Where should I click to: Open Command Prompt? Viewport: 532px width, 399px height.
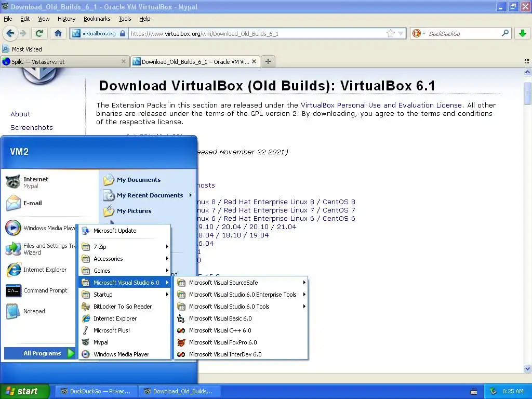tap(40, 290)
